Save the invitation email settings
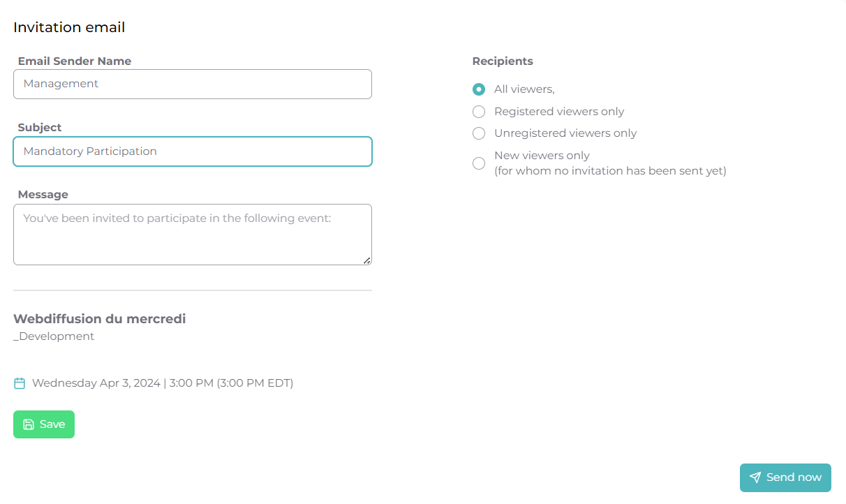 44,424
